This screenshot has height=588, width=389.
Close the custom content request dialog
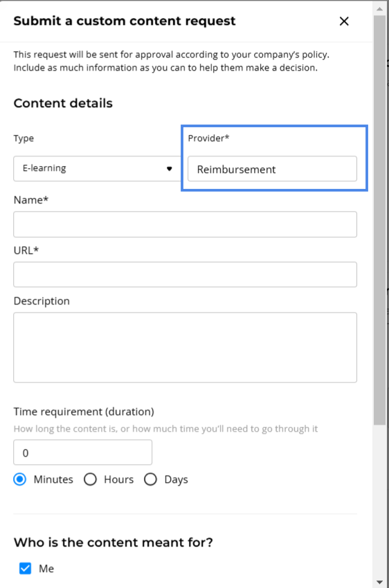344,21
